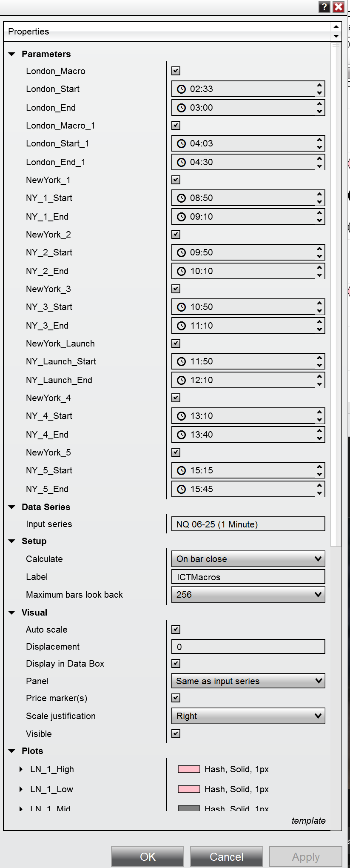Click the clock icon in London_Start field
The image size is (350, 868).
[182, 89]
